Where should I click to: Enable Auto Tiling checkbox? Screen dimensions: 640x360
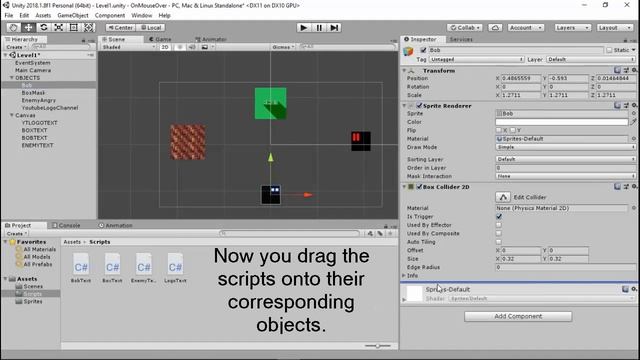pyautogui.click(x=499, y=242)
